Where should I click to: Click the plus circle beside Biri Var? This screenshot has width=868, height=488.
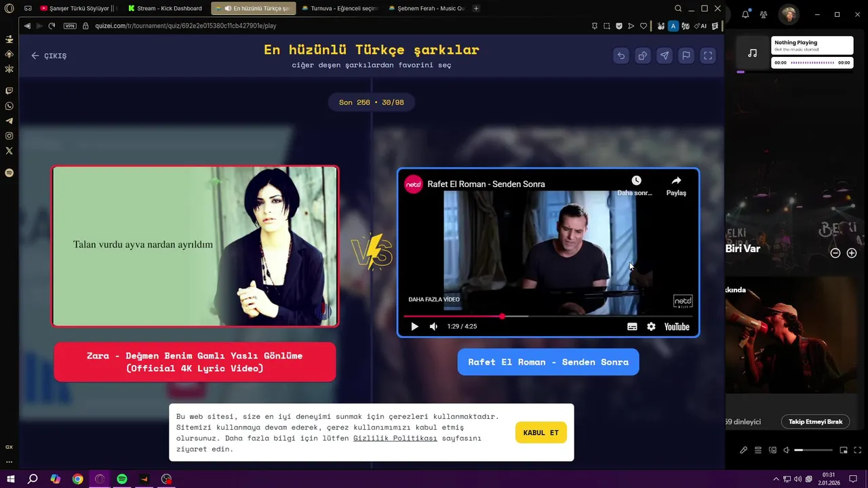[852, 253]
